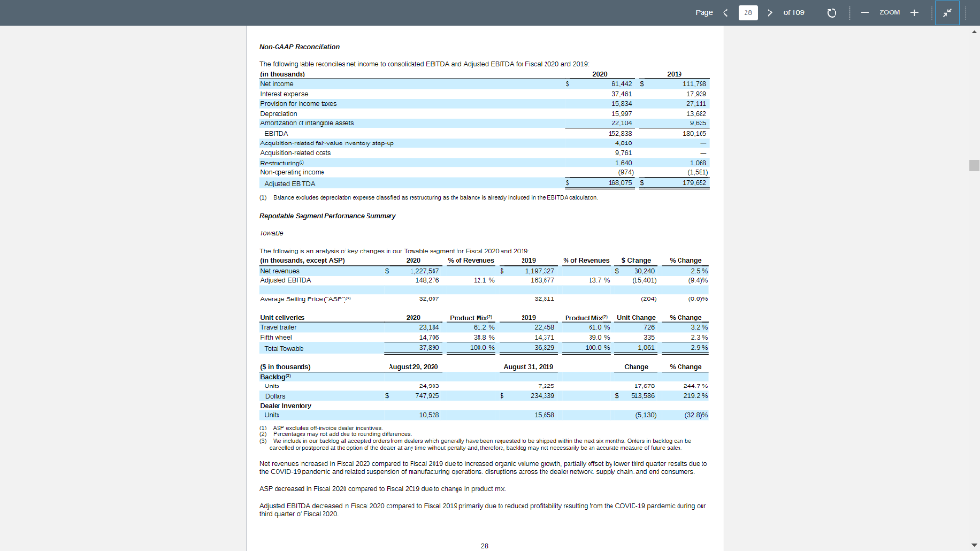
Task: Go to the next page using the right chevron
Action: pos(768,12)
